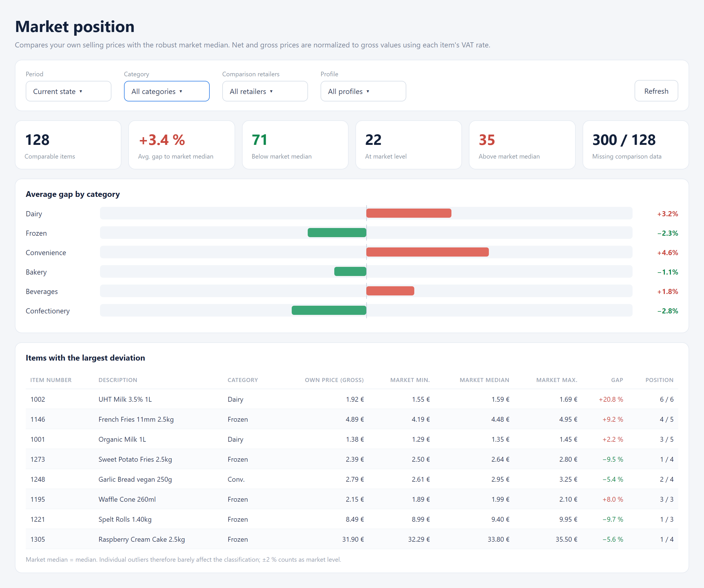Viewport: 704px width, 588px height.
Task: Open the All categories dropdown
Action: (167, 91)
